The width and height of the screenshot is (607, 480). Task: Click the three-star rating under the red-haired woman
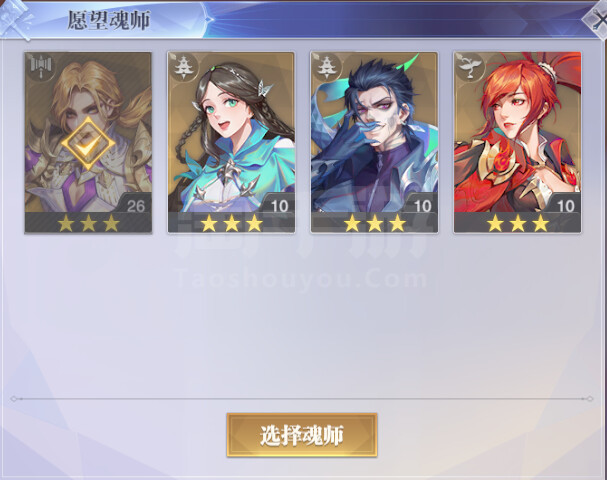[518, 223]
